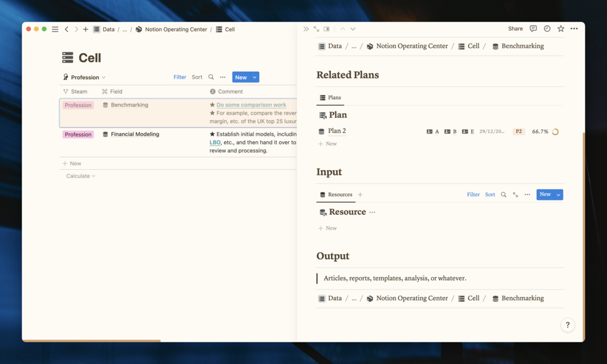Click Filter in Resources toolbar
Image resolution: width=607 pixels, height=364 pixels.
473,194
